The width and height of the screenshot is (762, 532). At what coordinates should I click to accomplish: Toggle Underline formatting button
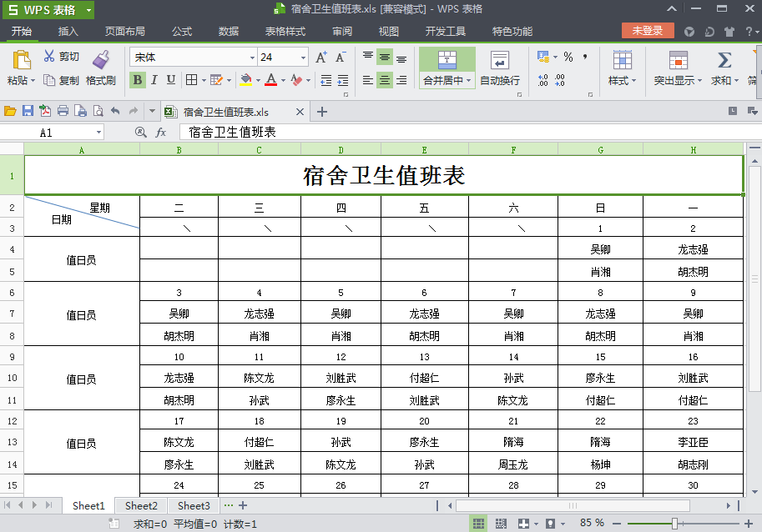pyautogui.click(x=170, y=79)
